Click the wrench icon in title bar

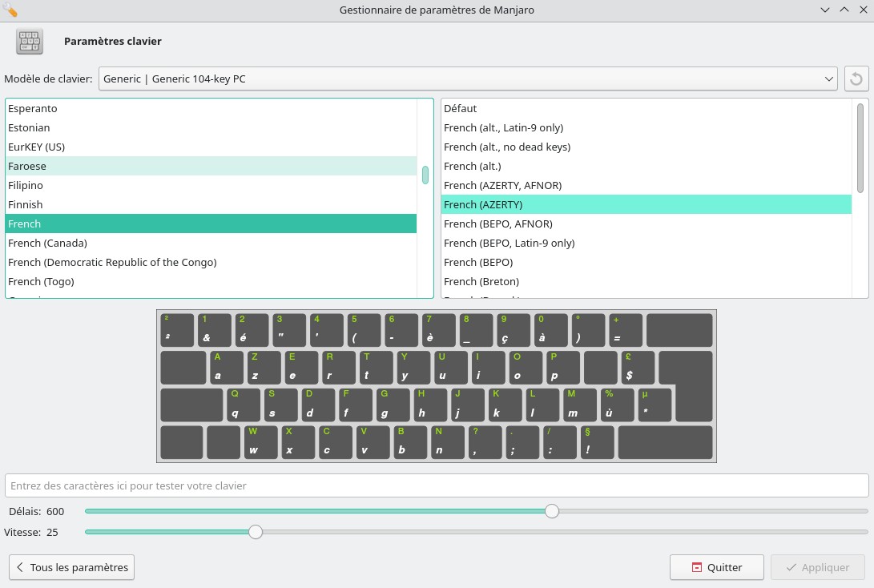[x=10, y=10]
